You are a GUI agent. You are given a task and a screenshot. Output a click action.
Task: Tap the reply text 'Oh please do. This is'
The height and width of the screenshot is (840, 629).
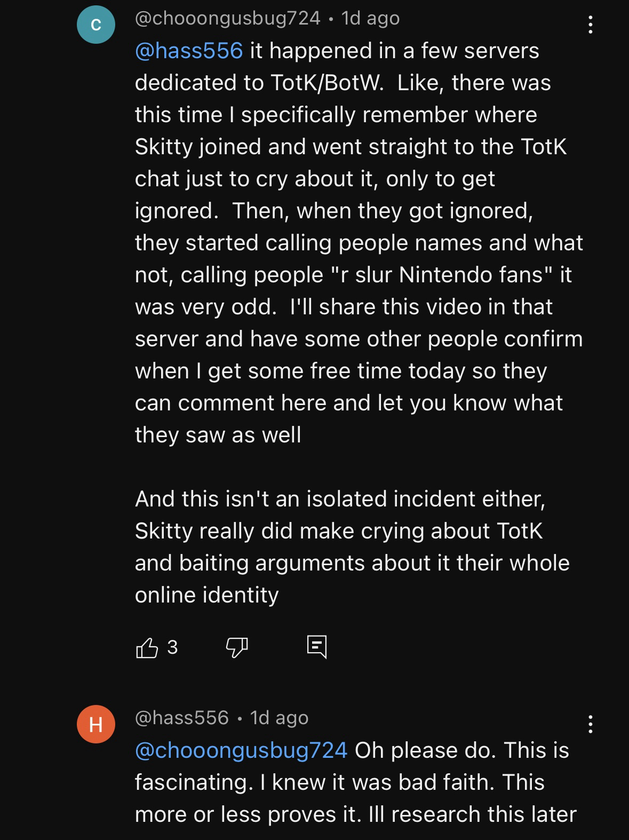[x=462, y=750]
